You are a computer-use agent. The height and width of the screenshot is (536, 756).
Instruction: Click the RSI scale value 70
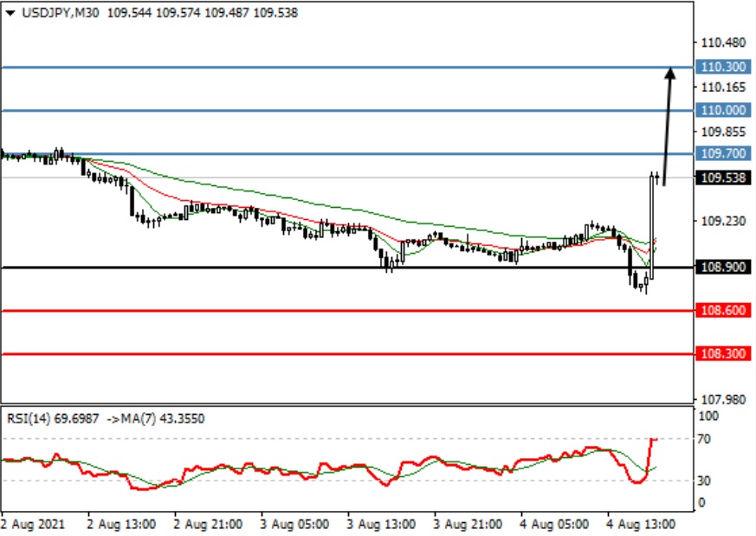click(704, 439)
